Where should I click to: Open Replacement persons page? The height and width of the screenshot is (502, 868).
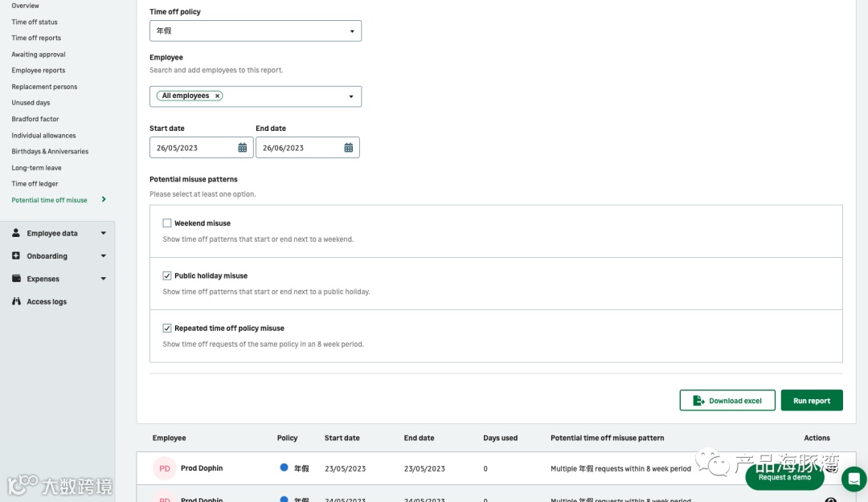44,87
